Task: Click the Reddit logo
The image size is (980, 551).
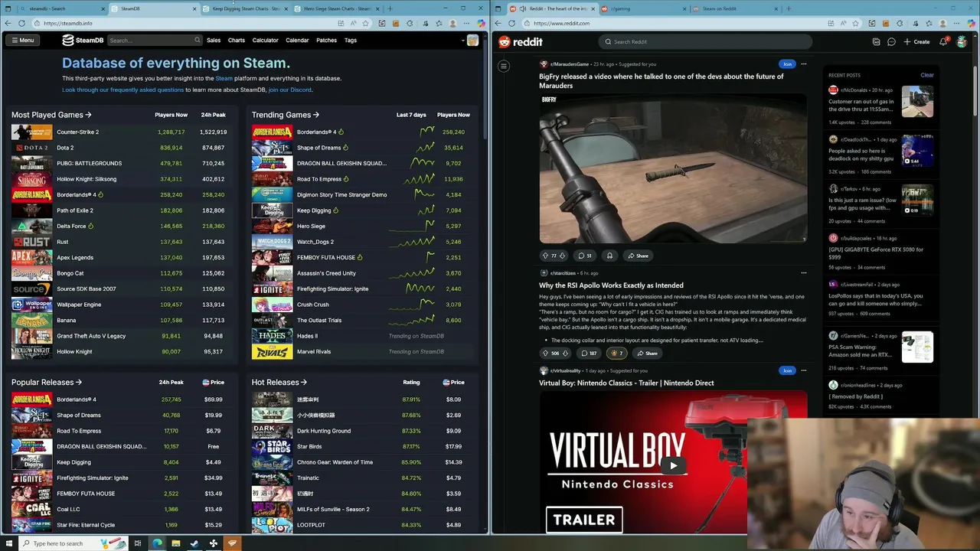Action: pos(521,42)
